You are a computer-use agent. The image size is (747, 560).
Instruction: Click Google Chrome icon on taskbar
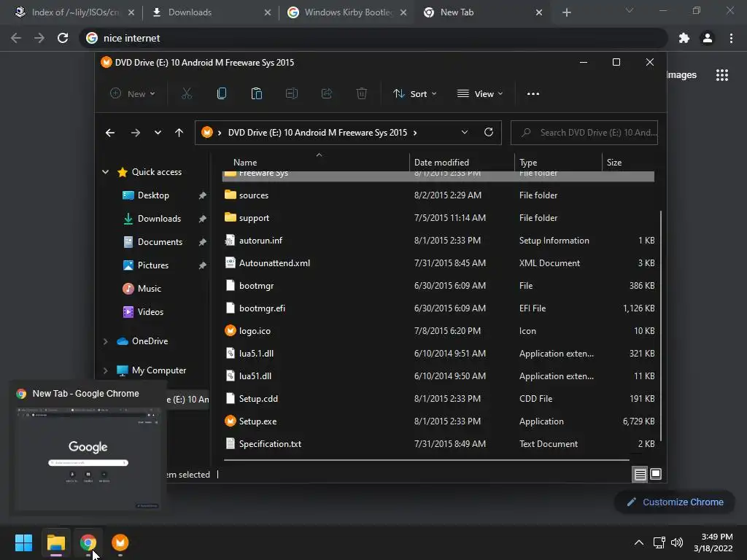pos(88,542)
